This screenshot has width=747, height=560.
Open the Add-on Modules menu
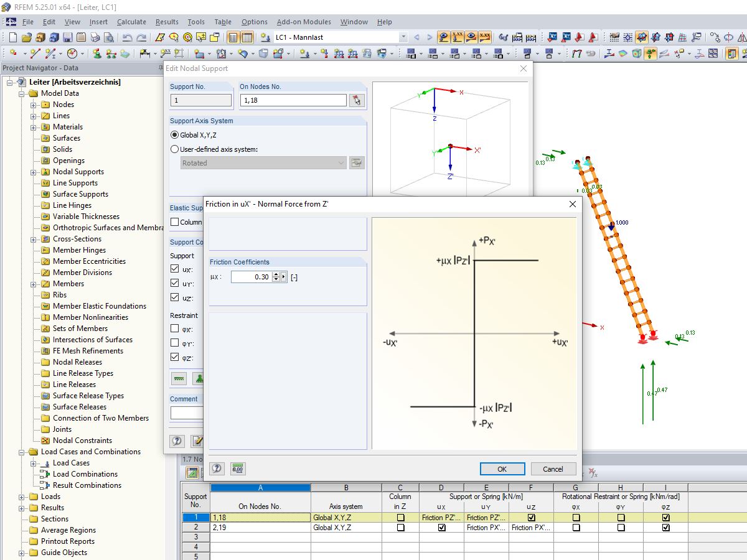tap(304, 22)
